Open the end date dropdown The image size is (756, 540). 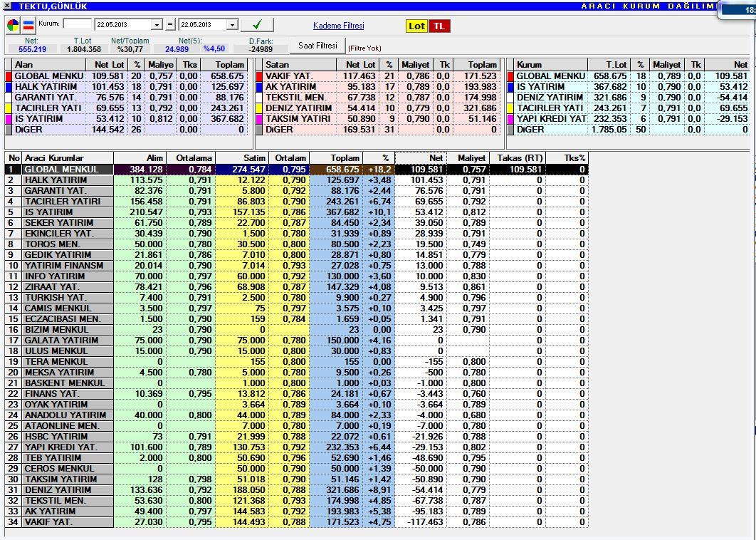pos(232,25)
